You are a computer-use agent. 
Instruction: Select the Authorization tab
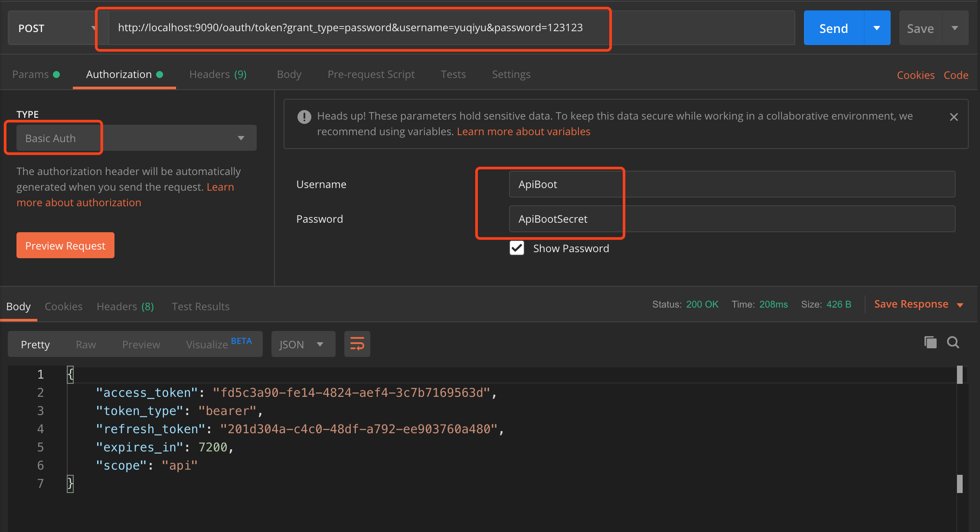click(124, 75)
